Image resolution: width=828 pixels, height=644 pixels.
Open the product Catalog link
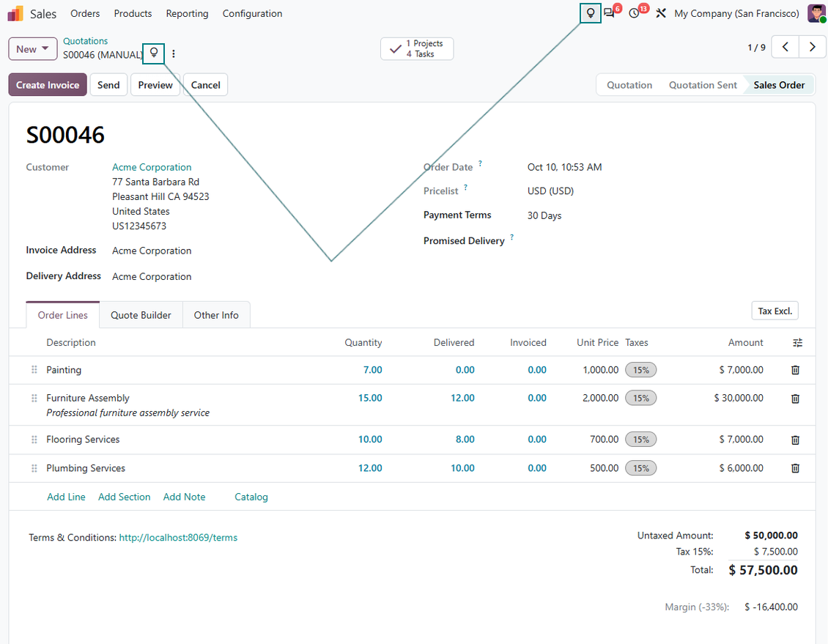pyautogui.click(x=251, y=497)
